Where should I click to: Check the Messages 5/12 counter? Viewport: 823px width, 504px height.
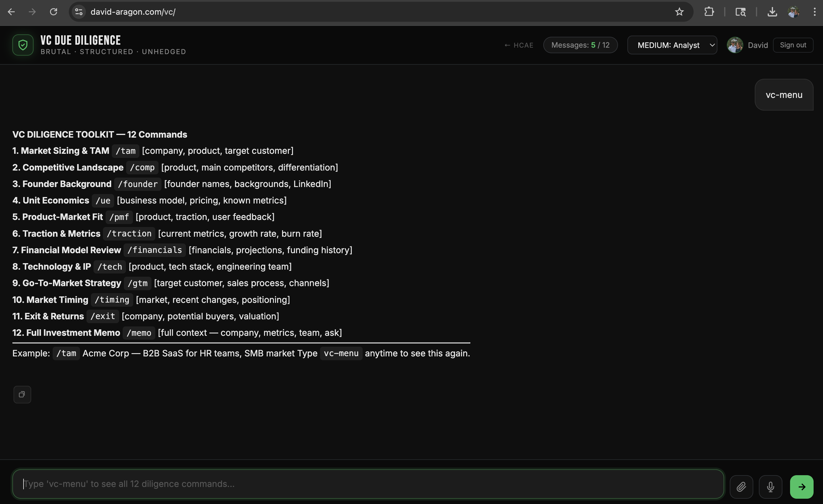[x=581, y=45]
